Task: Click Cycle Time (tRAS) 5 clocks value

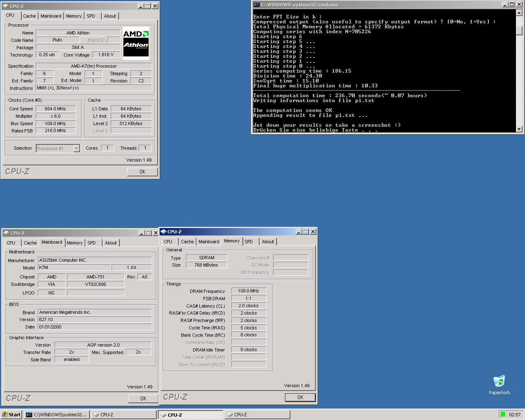Action: coord(249,328)
